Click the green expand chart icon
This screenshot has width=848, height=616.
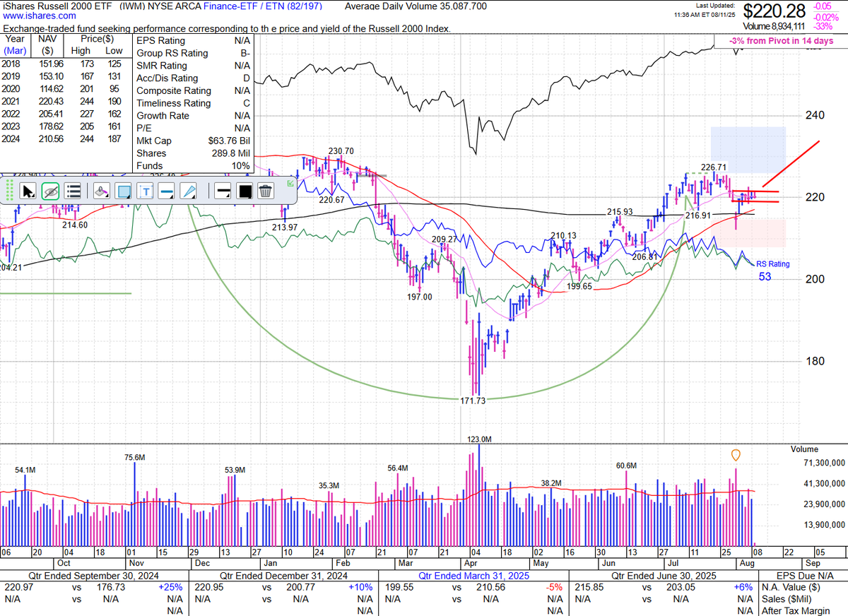(291, 184)
